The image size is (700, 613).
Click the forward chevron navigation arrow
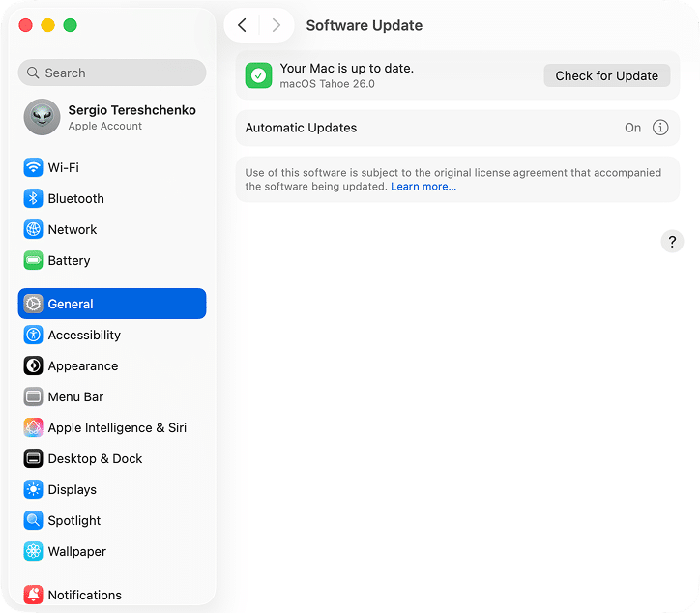coord(277,25)
